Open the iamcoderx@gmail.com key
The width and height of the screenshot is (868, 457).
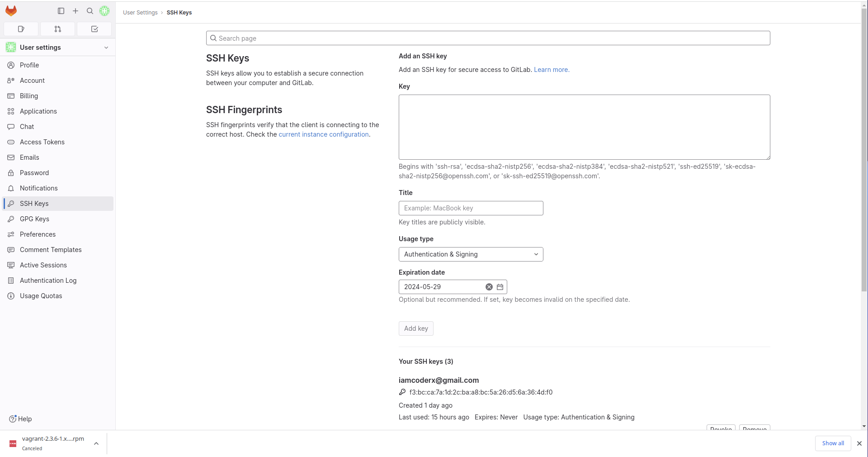(x=439, y=381)
